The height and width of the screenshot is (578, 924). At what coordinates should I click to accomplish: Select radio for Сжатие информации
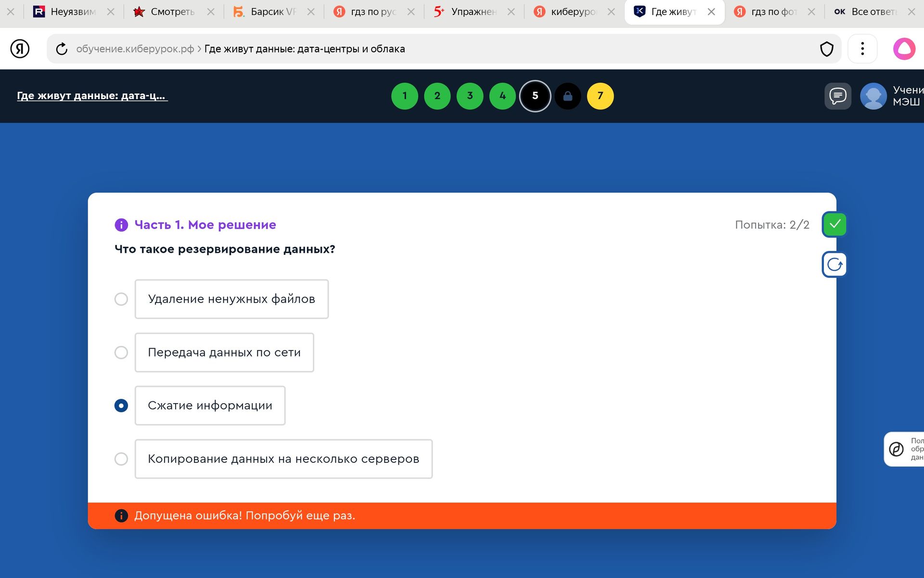[x=121, y=406]
